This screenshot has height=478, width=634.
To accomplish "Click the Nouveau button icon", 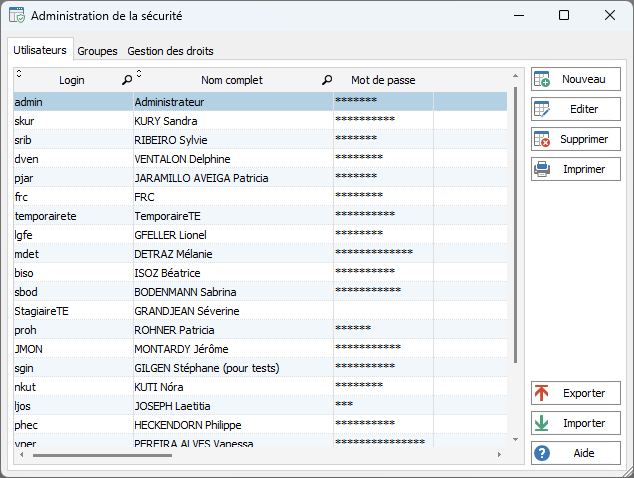I will [542, 80].
